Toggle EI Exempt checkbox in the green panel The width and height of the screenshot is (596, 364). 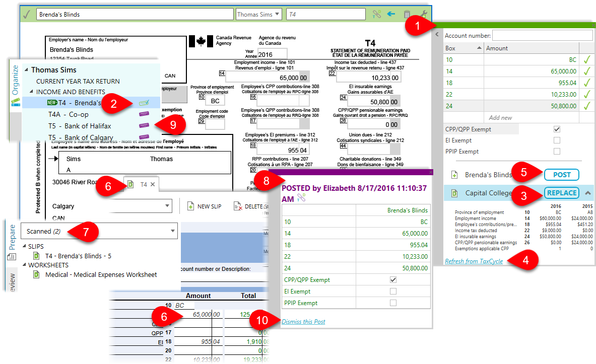pos(557,140)
